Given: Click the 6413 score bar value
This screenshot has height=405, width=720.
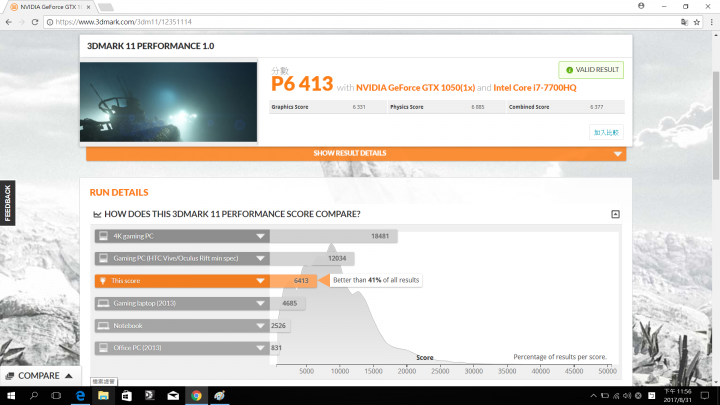Looking at the screenshot, I should (x=301, y=281).
